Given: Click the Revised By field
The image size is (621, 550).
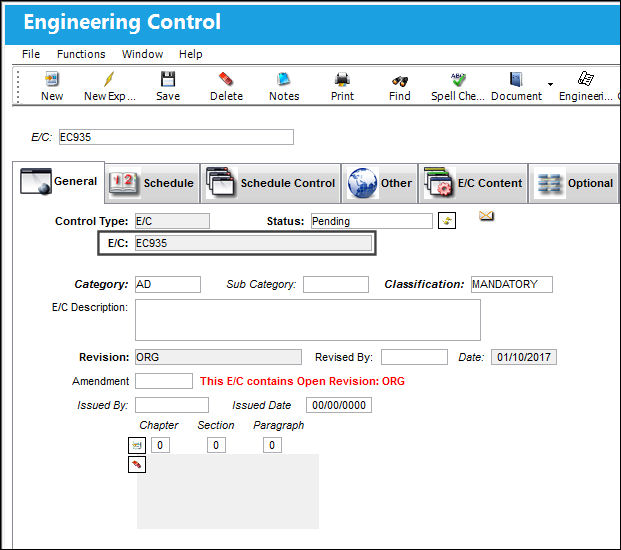Looking at the screenshot, I should click(414, 357).
